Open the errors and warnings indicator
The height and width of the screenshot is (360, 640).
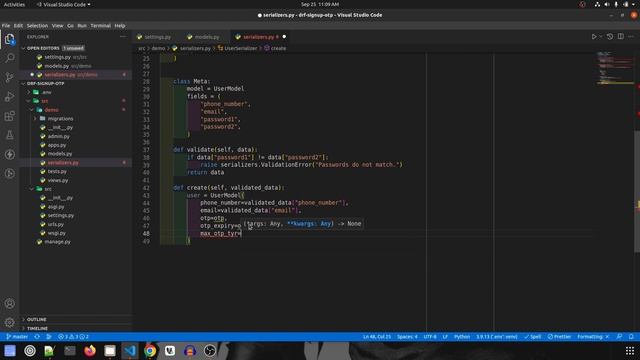[x=73, y=337]
